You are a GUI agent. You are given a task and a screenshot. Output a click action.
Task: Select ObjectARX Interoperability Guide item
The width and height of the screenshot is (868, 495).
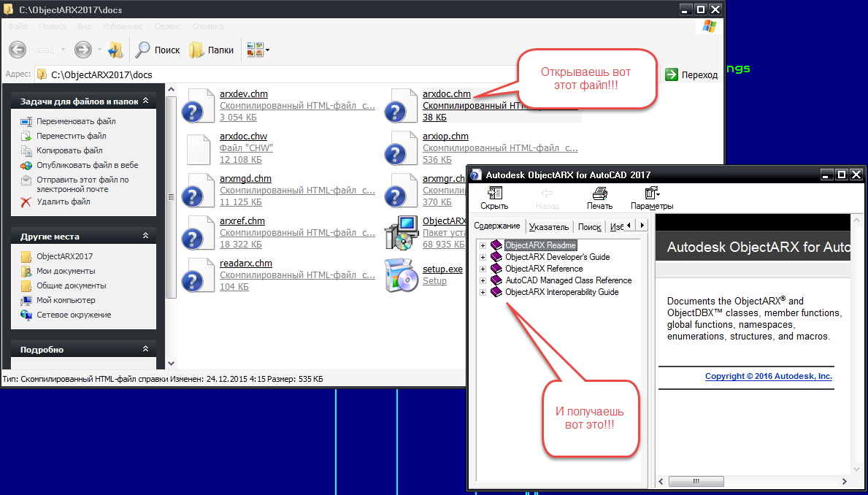(562, 292)
